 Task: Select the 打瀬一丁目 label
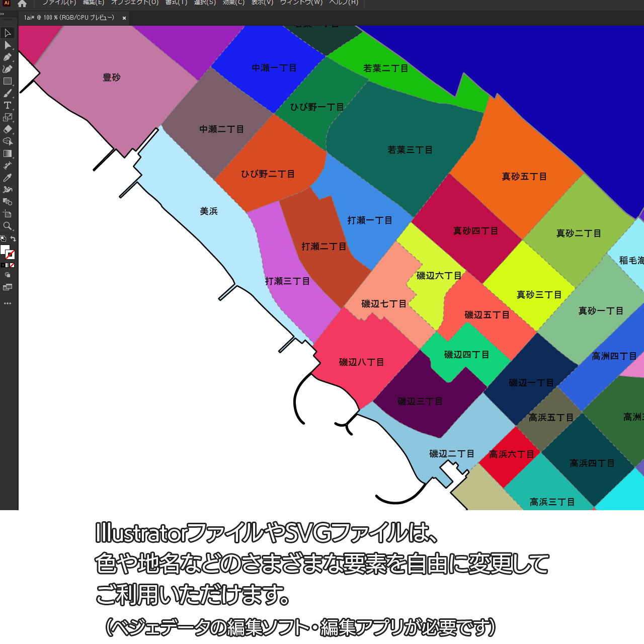click(x=370, y=220)
